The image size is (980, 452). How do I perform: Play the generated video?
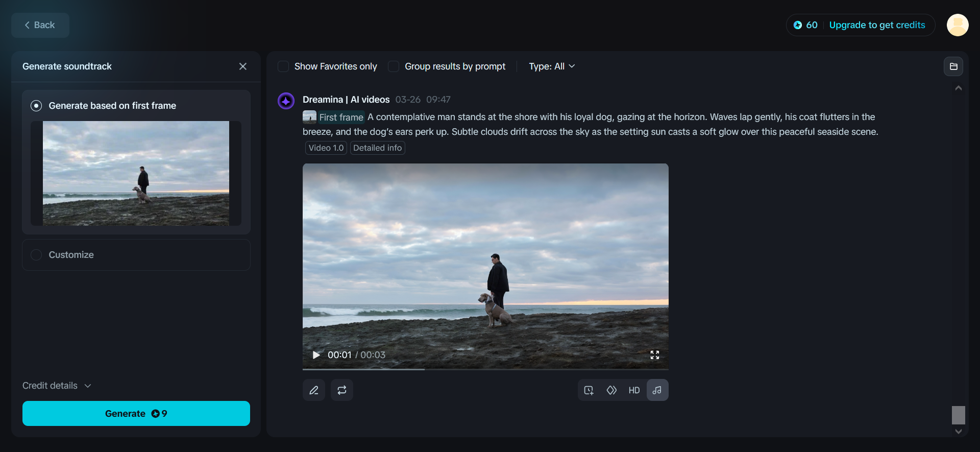(316, 355)
